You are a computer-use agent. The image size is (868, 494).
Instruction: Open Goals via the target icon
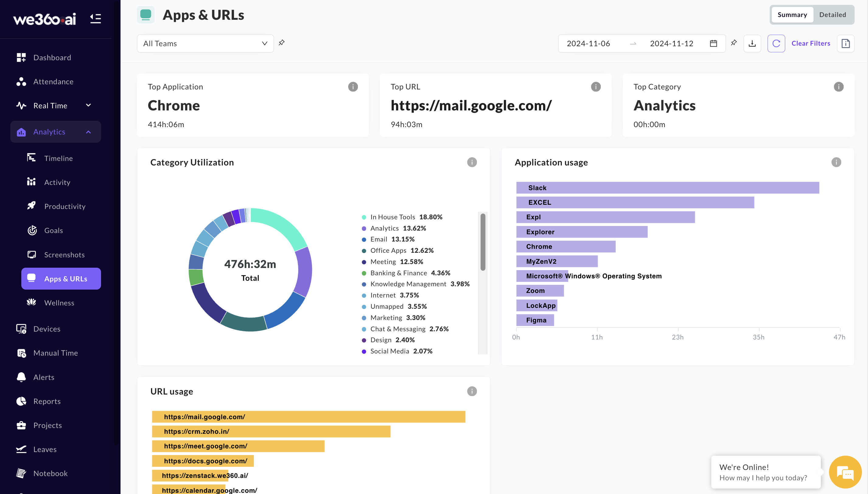pos(32,230)
